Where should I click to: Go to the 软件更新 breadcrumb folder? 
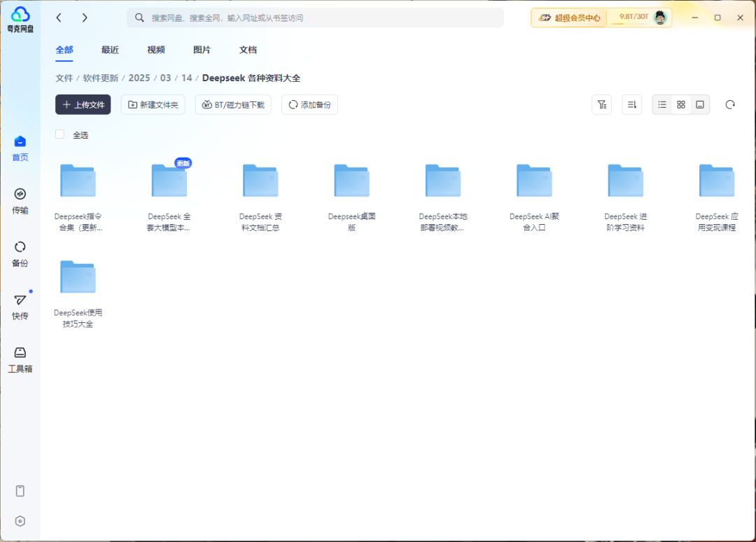(101, 78)
